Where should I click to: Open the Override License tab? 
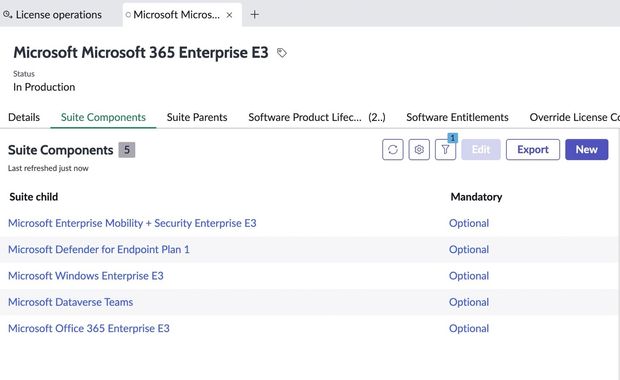[x=575, y=117]
